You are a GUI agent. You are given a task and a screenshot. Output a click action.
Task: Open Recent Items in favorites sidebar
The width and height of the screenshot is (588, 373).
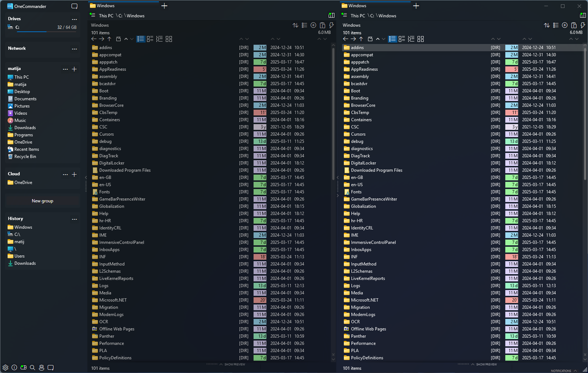(23, 149)
